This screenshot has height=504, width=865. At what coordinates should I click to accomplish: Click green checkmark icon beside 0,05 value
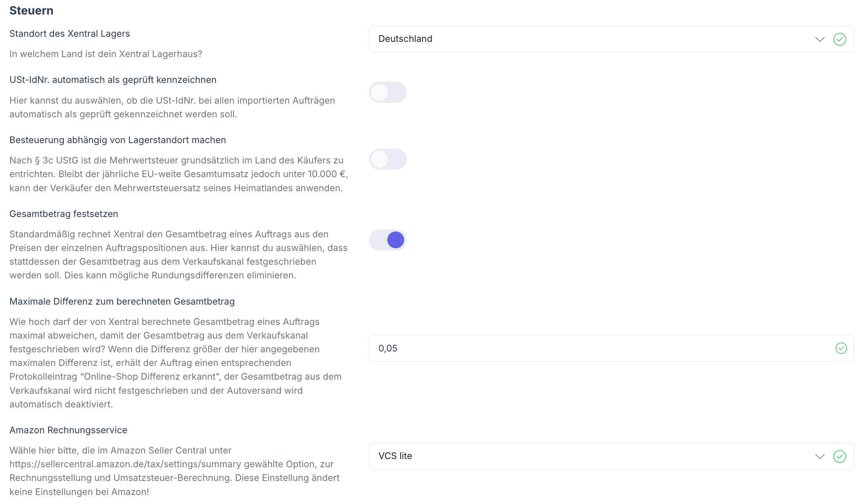[841, 348]
